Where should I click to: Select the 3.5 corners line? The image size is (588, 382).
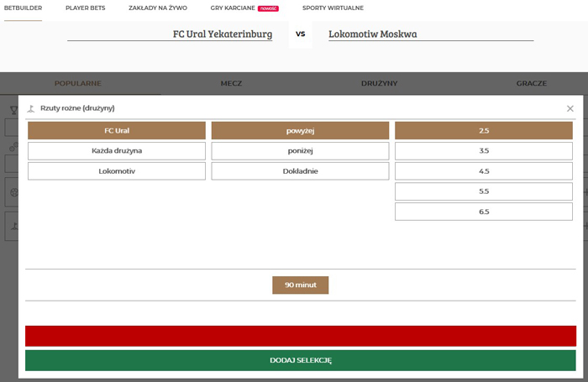coord(484,150)
